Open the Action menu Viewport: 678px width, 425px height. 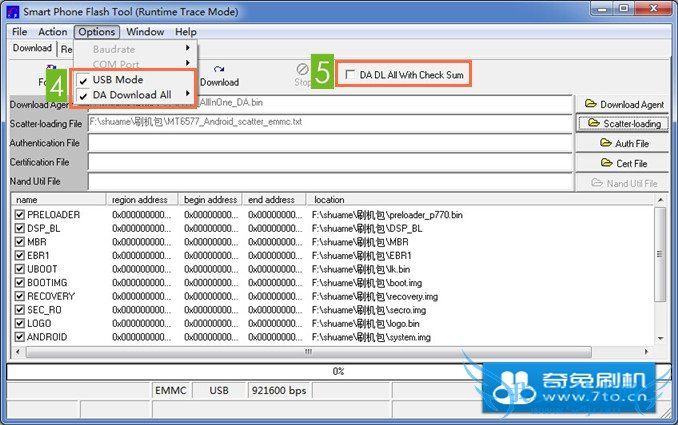pyautogui.click(x=53, y=32)
